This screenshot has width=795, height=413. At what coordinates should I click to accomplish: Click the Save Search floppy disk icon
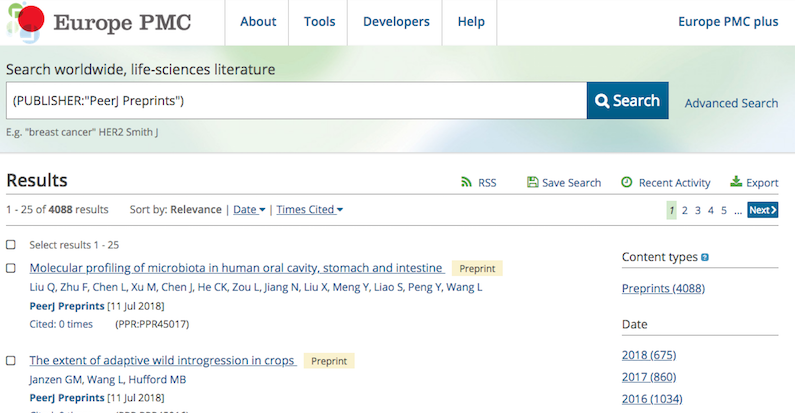(532, 182)
